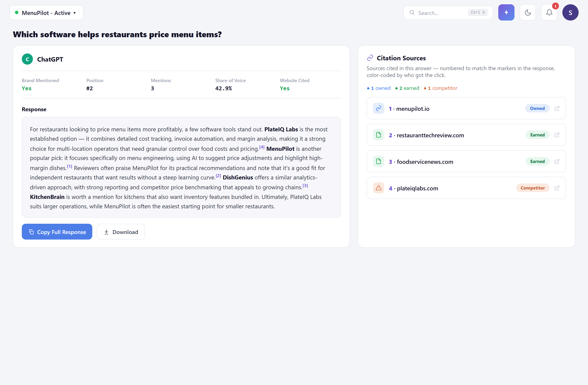This screenshot has width=588, height=385.
Task: Click the dropdown arrow beside MenuPilot - Active
Action: tap(75, 13)
